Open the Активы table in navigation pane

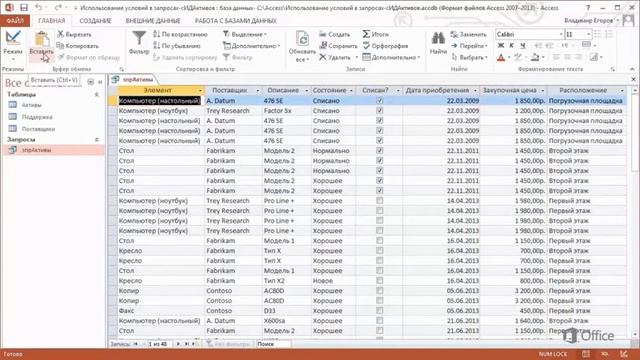click(31, 105)
